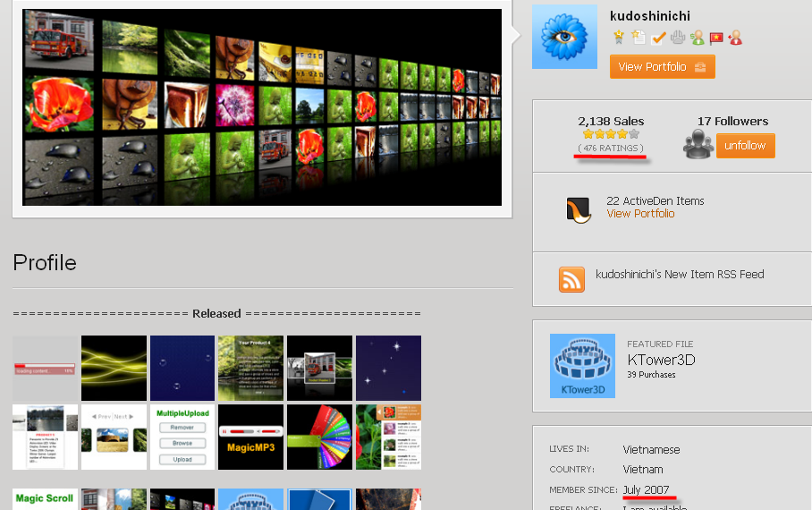Open the blue folded page thumbnail
The width and height of the screenshot is (812, 510).
pyautogui.click(x=319, y=498)
